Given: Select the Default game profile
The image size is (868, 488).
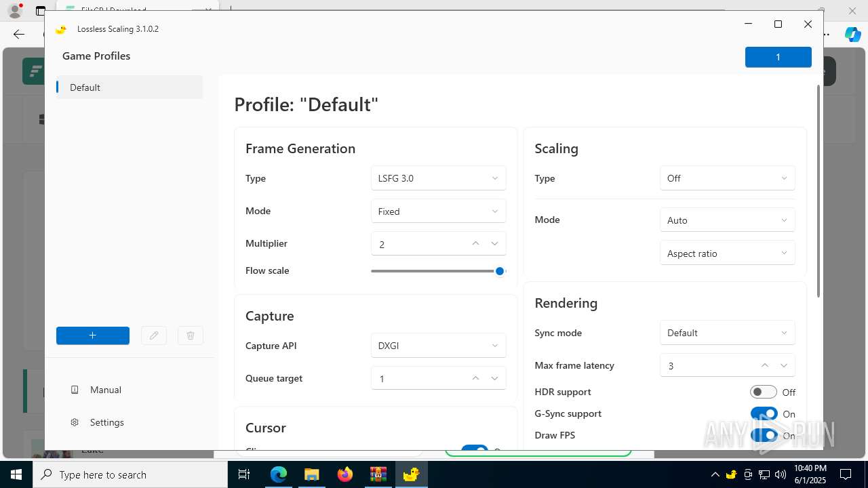Looking at the screenshot, I should [x=130, y=87].
